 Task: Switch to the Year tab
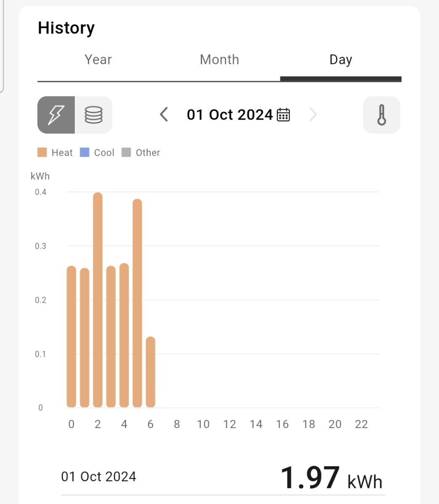click(98, 60)
